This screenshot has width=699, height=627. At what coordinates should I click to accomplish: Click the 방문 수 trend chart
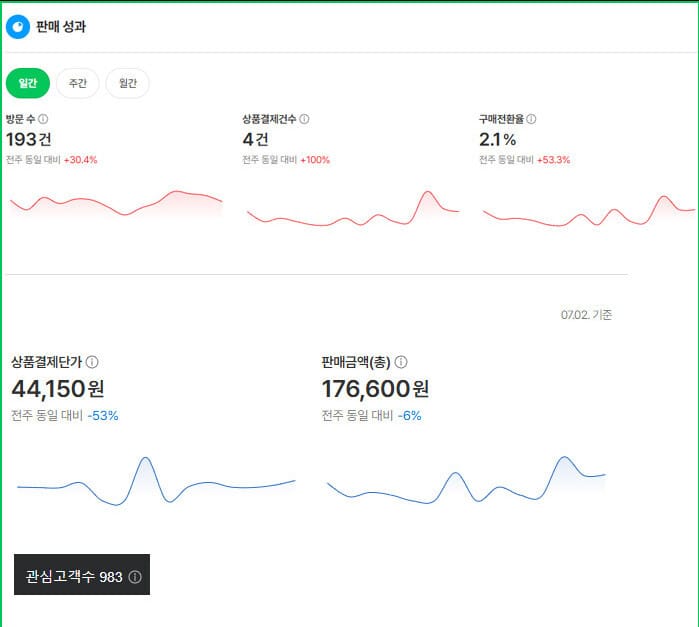(x=116, y=204)
